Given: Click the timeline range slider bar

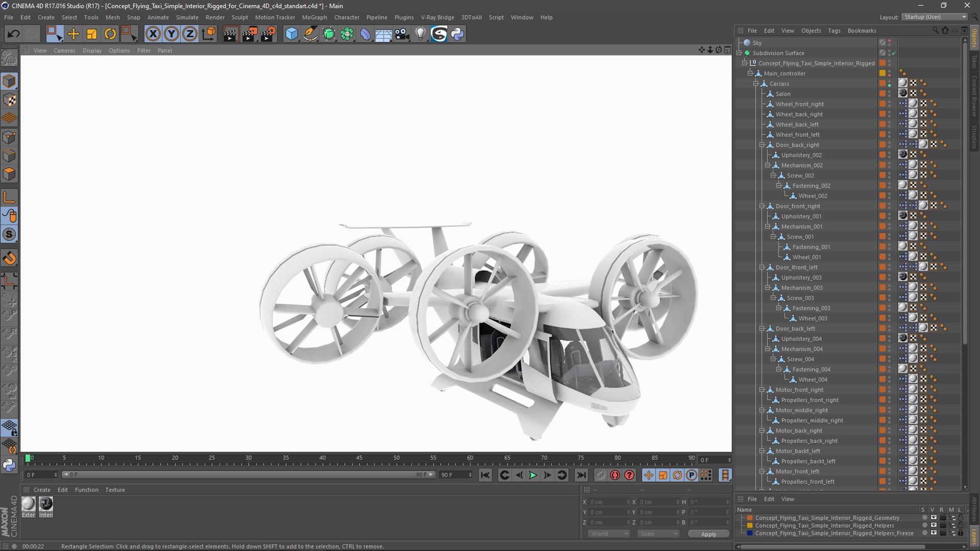Looking at the screenshot, I should coord(249,474).
